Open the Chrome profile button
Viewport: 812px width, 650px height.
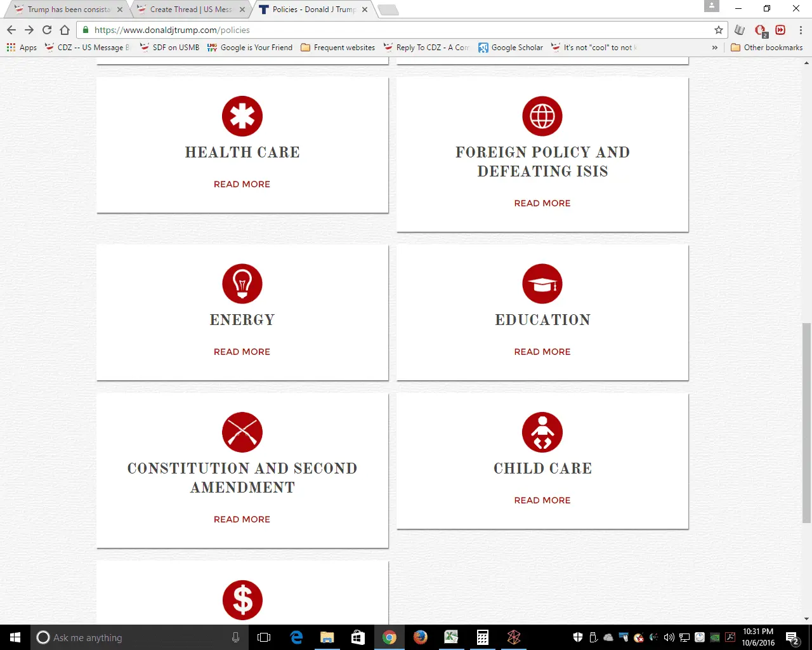point(712,6)
